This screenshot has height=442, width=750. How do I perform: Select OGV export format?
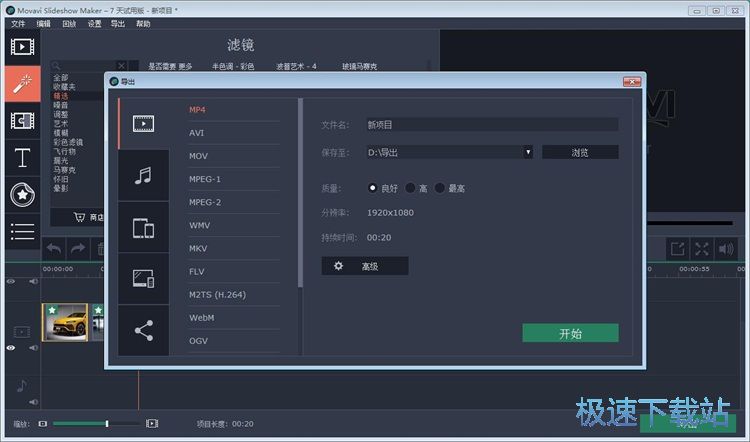click(198, 341)
